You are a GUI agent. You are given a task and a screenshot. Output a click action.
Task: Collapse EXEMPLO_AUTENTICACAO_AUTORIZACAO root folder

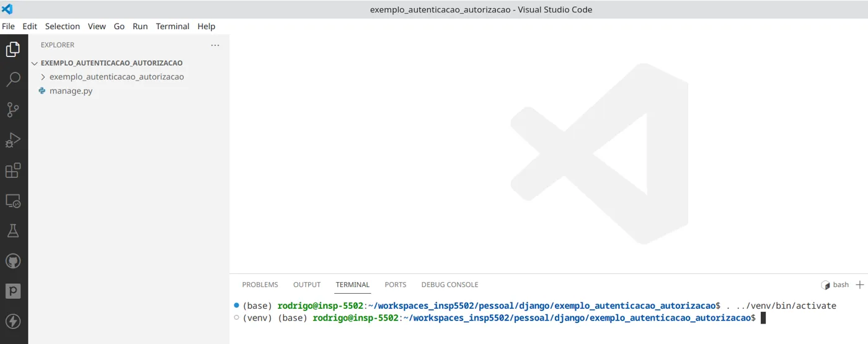coord(112,63)
